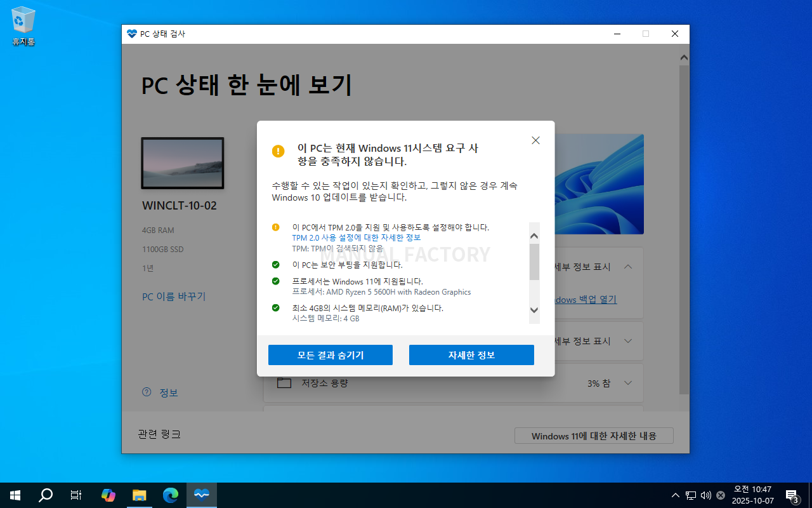Image resolution: width=812 pixels, height=508 pixels.
Task: Open the volume control in tray
Action: click(705, 495)
